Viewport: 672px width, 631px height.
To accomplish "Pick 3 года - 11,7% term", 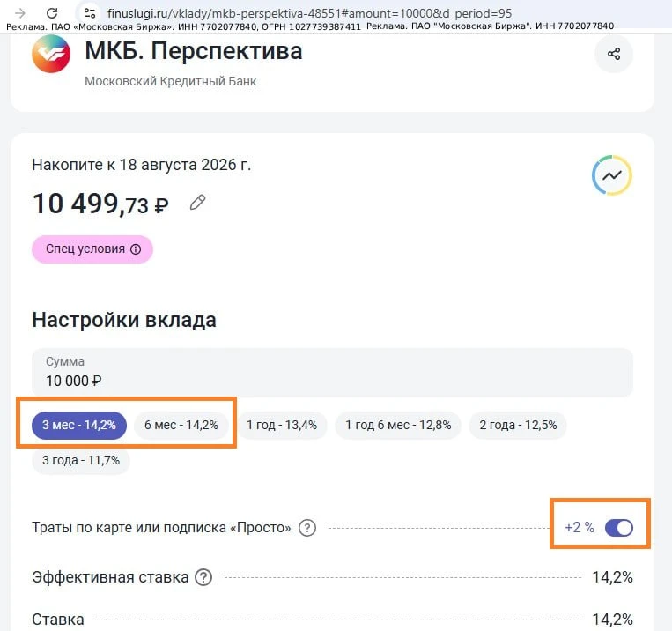I will point(81,460).
